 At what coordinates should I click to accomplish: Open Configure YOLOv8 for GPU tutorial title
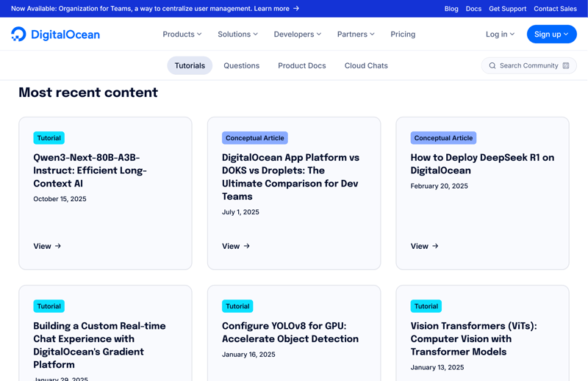tap(290, 333)
